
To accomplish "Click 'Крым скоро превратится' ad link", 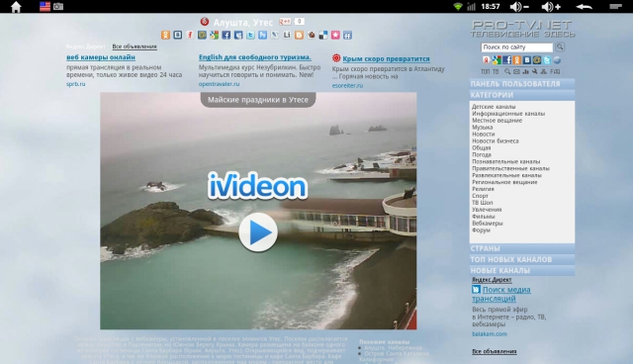I will tap(387, 59).
